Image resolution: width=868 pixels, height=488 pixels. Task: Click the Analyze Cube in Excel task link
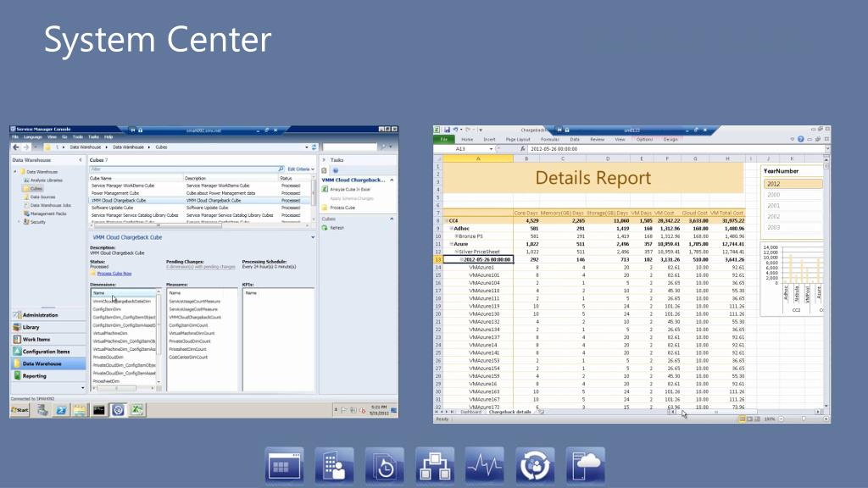coord(350,189)
